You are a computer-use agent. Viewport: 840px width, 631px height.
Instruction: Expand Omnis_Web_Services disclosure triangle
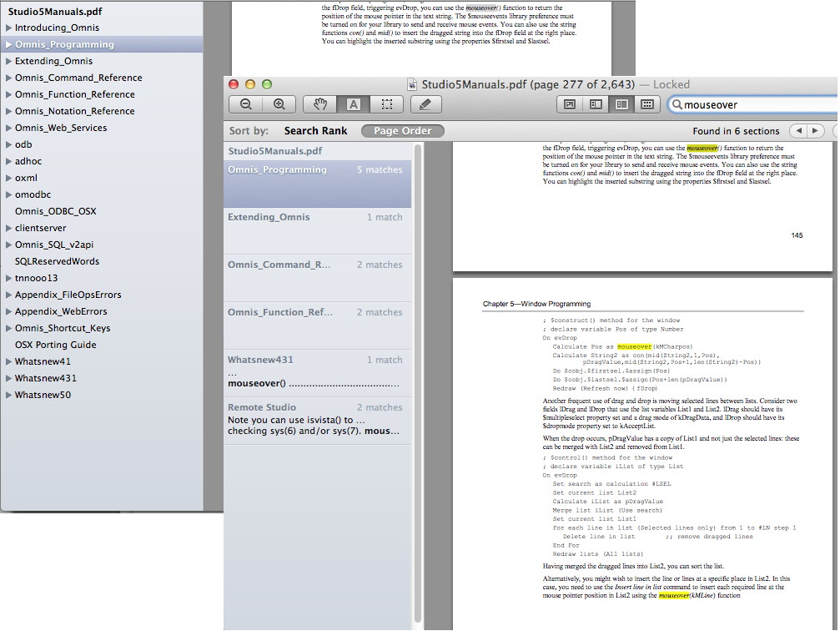[8, 127]
